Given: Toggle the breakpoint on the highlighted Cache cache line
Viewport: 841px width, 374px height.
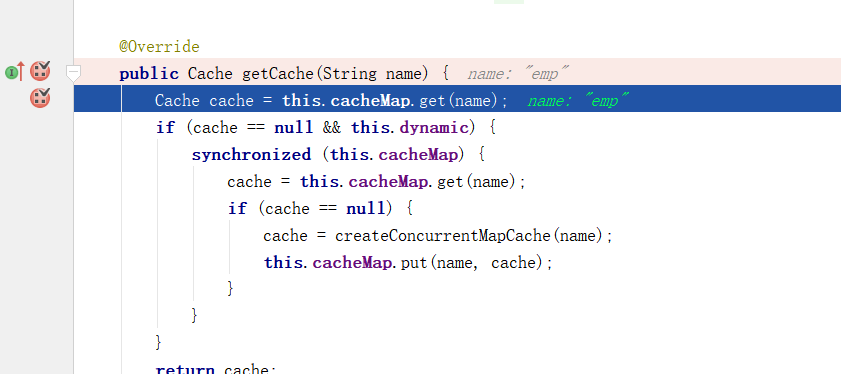Looking at the screenshot, I should pyautogui.click(x=40, y=98).
